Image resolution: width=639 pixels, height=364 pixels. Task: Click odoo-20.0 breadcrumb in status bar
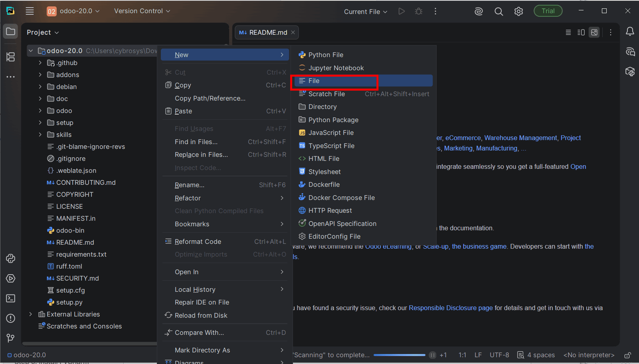click(x=27, y=355)
